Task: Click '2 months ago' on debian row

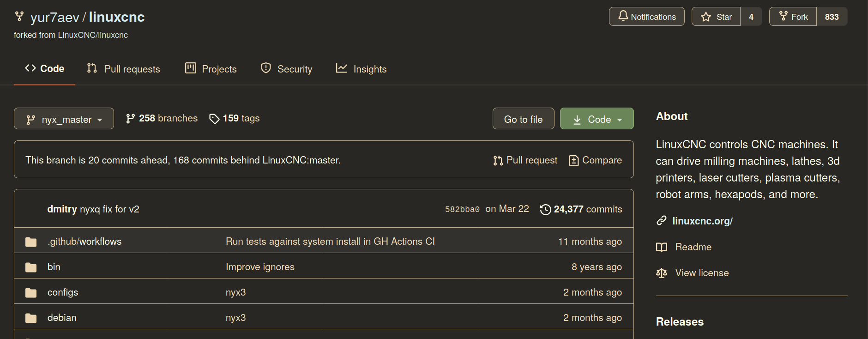Action: pyautogui.click(x=592, y=318)
